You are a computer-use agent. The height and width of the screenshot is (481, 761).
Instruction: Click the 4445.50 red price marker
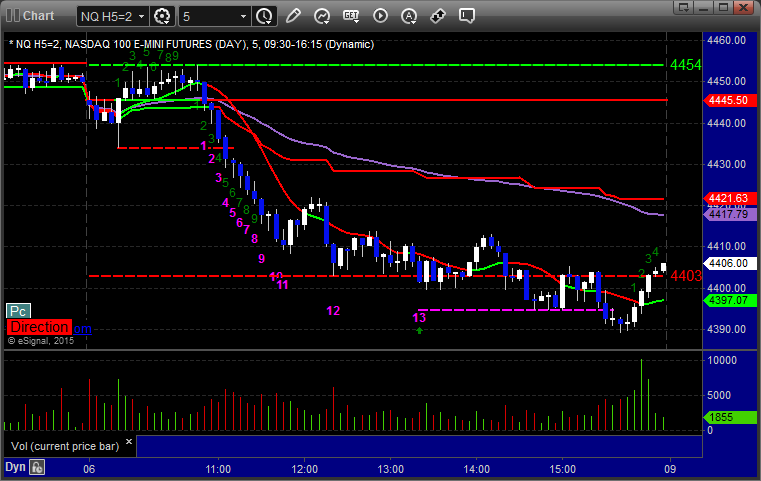[x=729, y=100]
